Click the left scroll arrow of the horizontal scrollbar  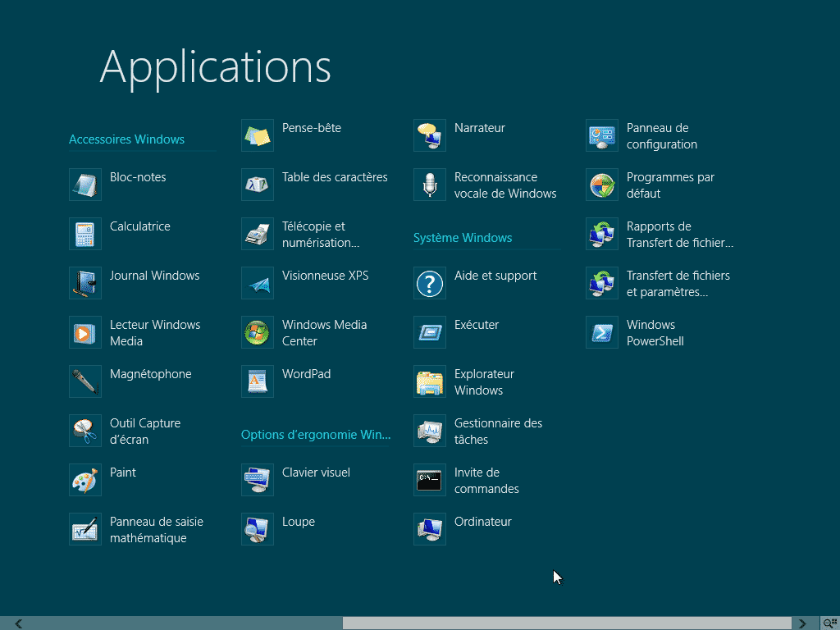pyautogui.click(x=19, y=623)
